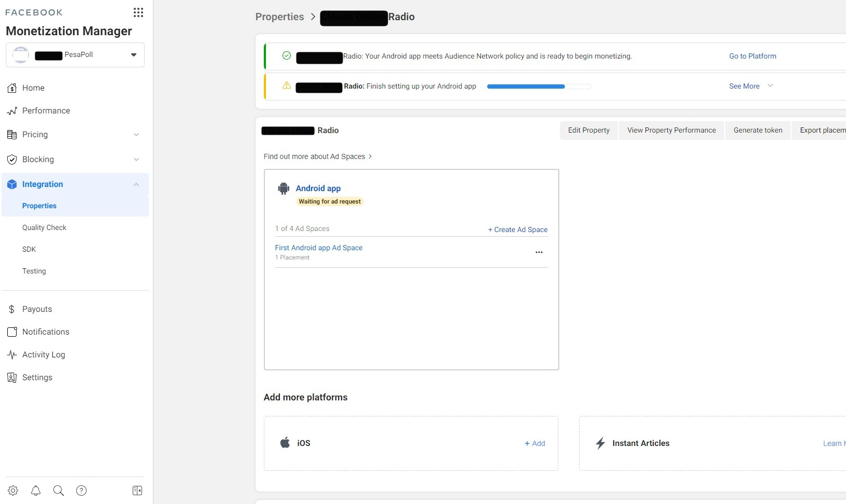The image size is (846, 504).
Task: Click the Add more platforms heading
Action: [x=306, y=397]
